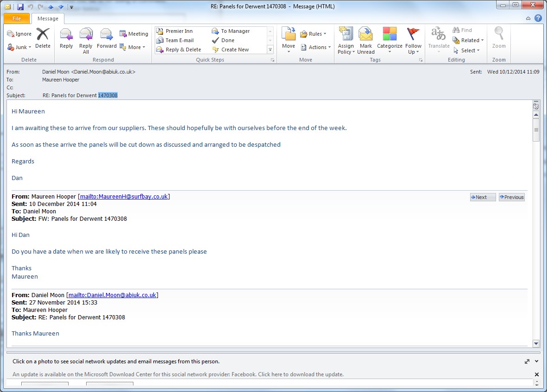Click the Translate button
This screenshot has width=547, height=392.
[x=439, y=39]
